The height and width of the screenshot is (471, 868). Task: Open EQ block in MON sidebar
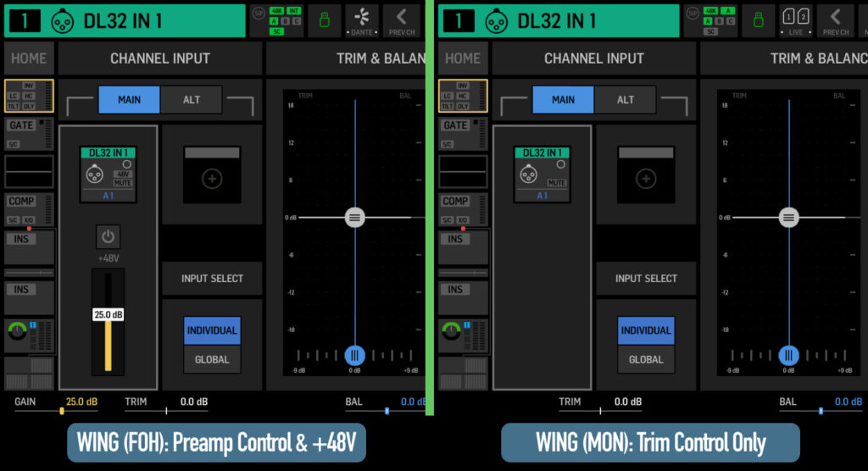click(x=463, y=172)
